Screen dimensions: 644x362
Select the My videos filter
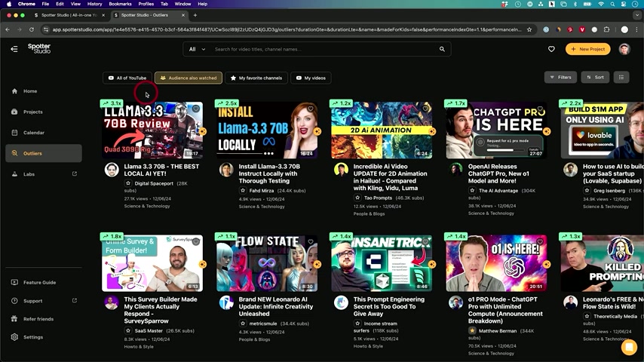click(x=311, y=78)
